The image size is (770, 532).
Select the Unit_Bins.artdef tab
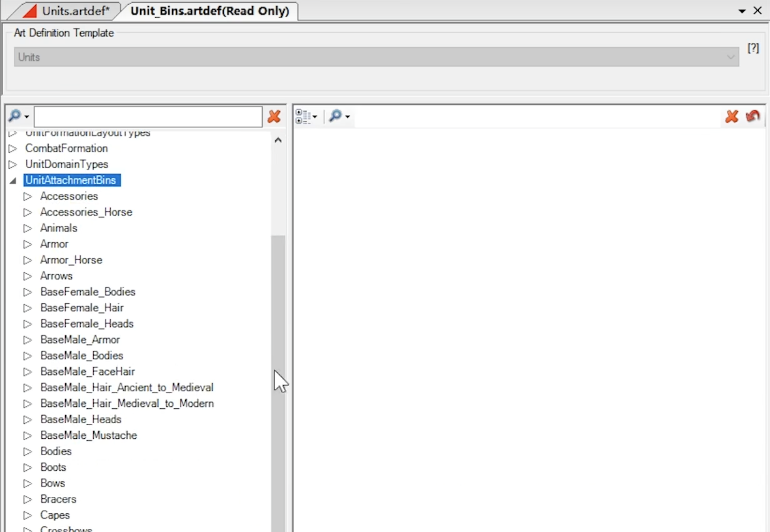210,11
